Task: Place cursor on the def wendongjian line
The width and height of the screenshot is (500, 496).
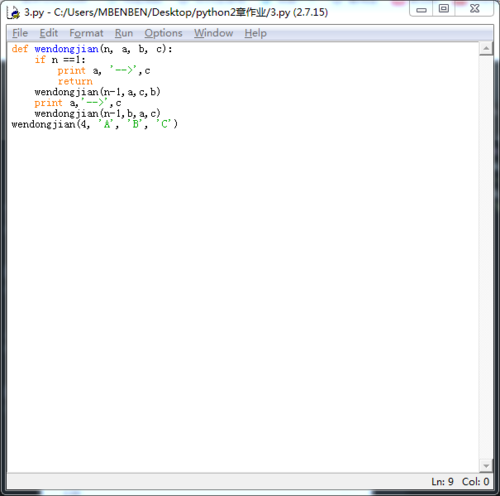Action: click(92, 49)
